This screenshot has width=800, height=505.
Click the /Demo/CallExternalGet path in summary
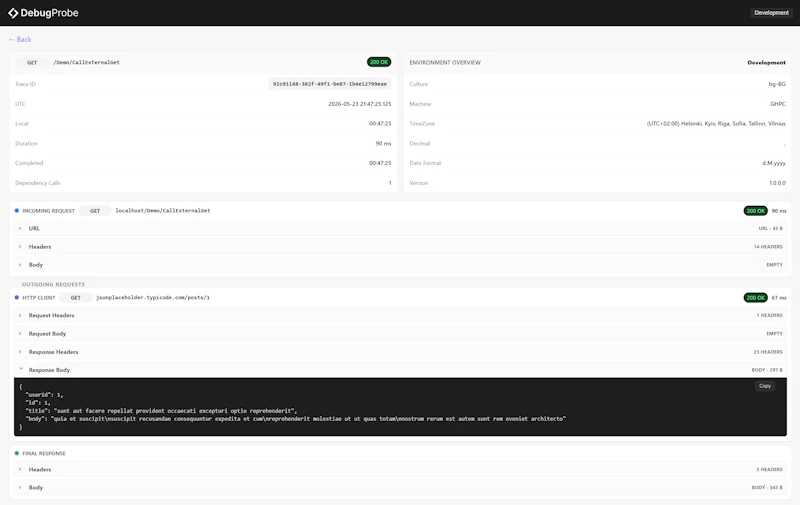[86, 63]
